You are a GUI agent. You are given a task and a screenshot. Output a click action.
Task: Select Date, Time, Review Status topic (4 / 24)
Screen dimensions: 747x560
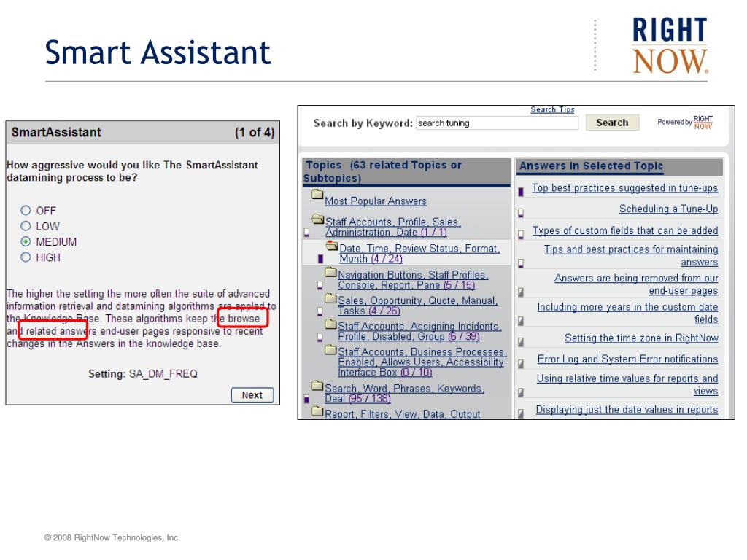pyautogui.click(x=419, y=253)
